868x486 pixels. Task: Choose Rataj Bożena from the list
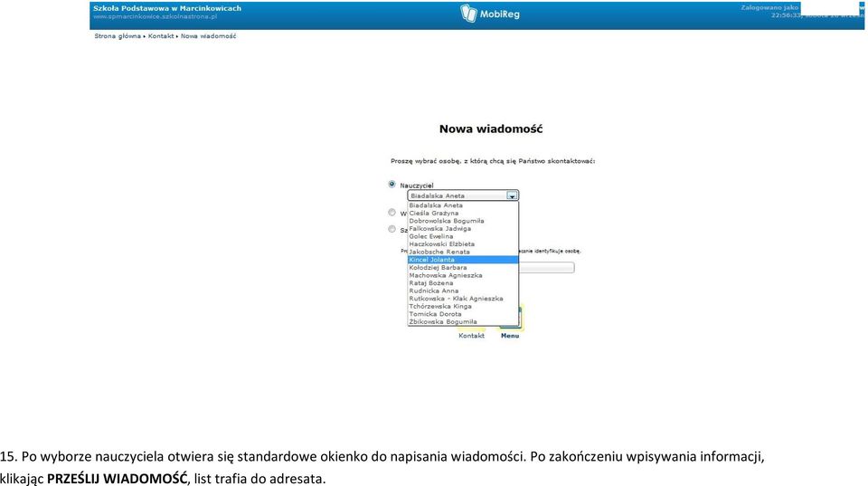tap(463, 283)
